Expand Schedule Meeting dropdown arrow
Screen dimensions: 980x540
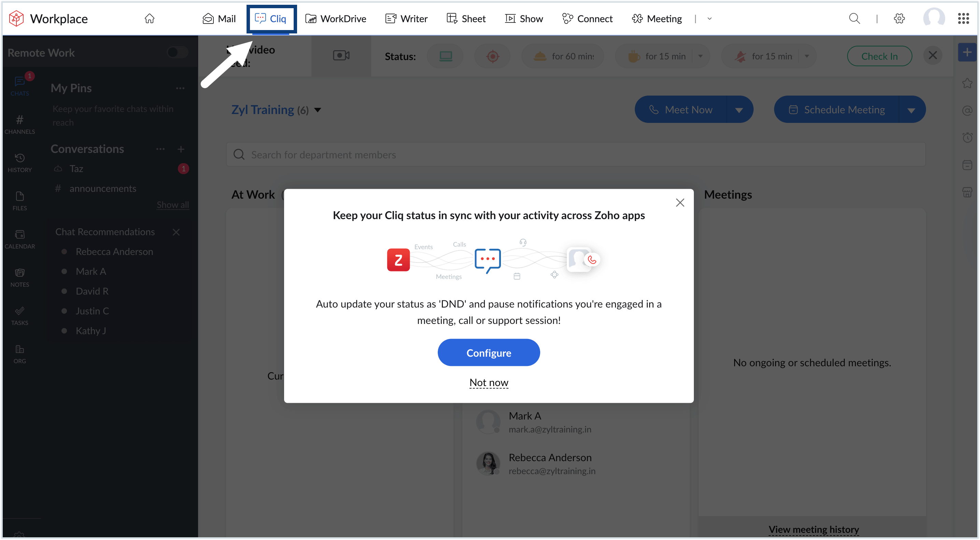911,110
